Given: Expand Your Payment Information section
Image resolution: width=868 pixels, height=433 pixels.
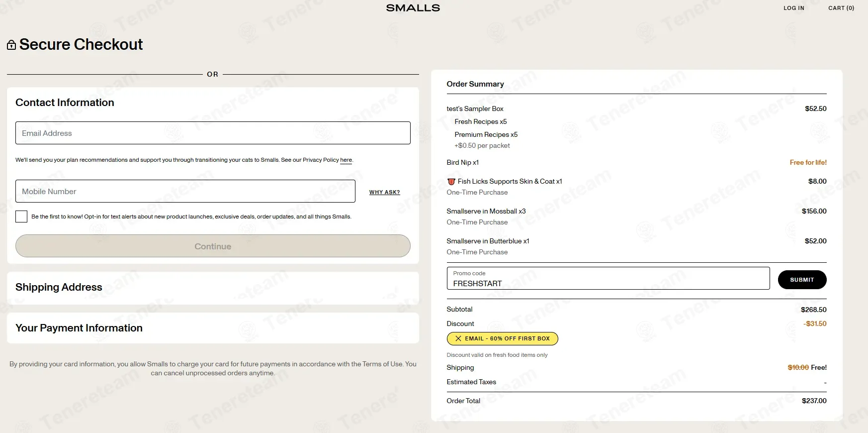Looking at the screenshot, I should [x=213, y=328].
